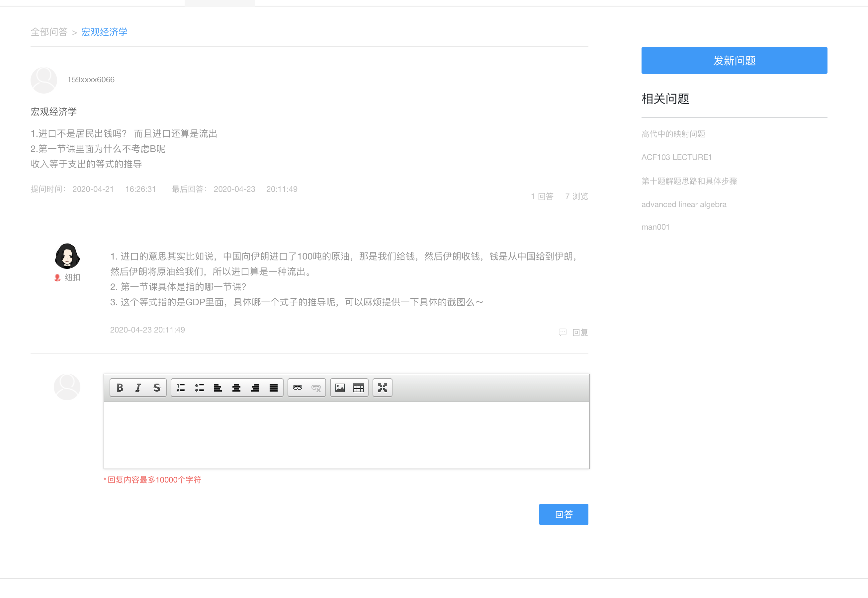Click the asker 159xxxx6066 avatar
The image size is (868, 598).
tap(44, 80)
